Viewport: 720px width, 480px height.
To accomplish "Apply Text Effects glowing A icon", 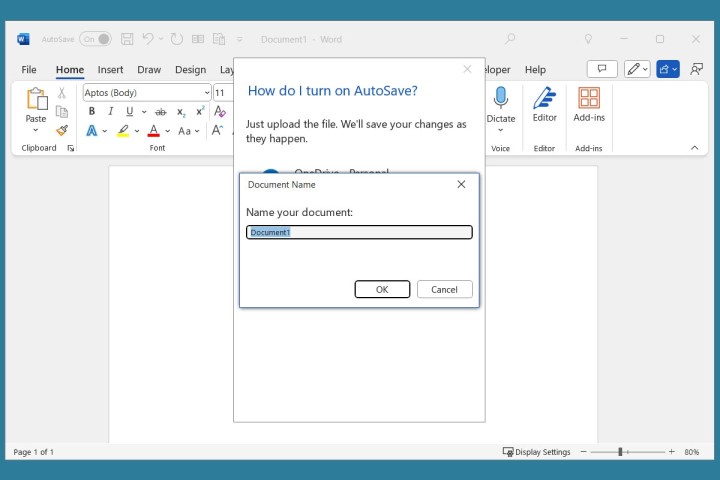I will [x=92, y=131].
